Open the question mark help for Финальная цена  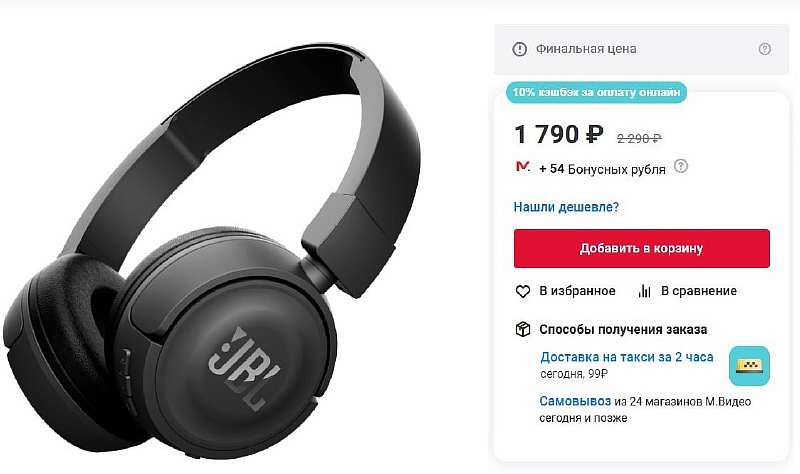pyautogui.click(x=764, y=49)
